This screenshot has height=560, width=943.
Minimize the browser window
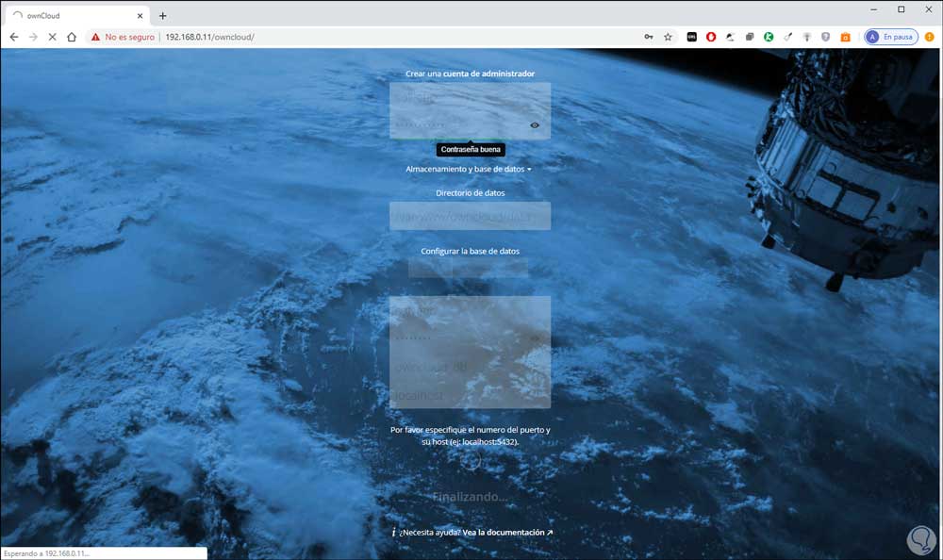(x=874, y=9)
